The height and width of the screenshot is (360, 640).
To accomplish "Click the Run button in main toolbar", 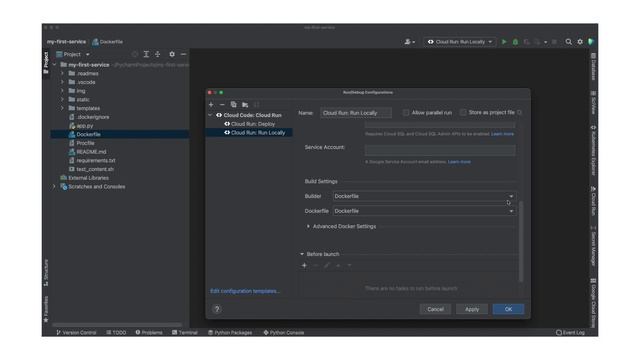I will pyautogui.click(x=504, y=42).
